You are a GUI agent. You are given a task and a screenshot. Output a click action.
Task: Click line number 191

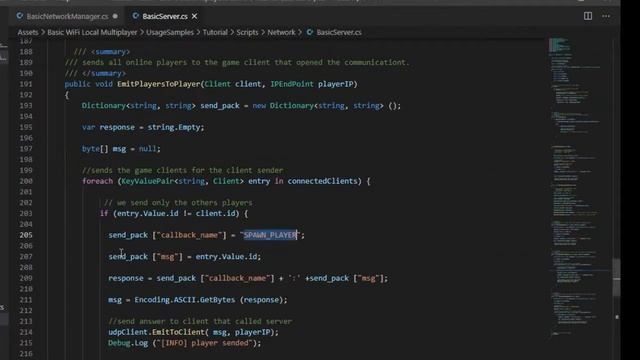coord(26,84)
